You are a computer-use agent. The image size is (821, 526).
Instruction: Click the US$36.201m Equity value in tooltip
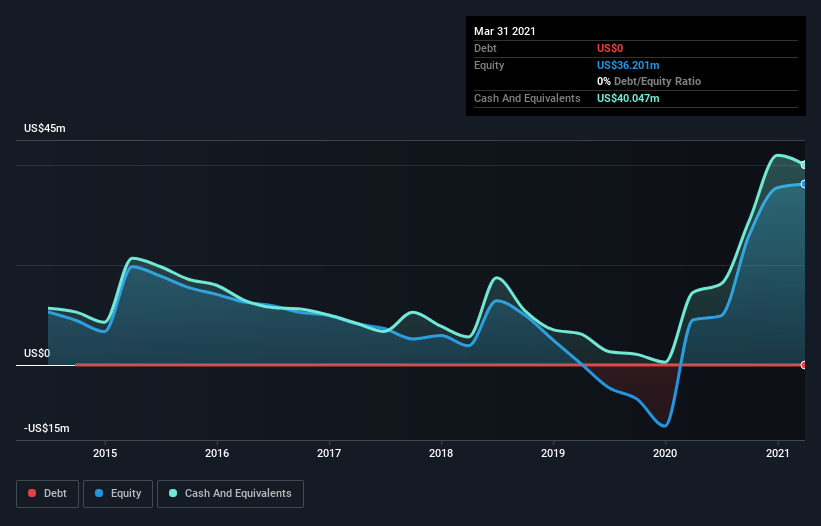point(628,65)
